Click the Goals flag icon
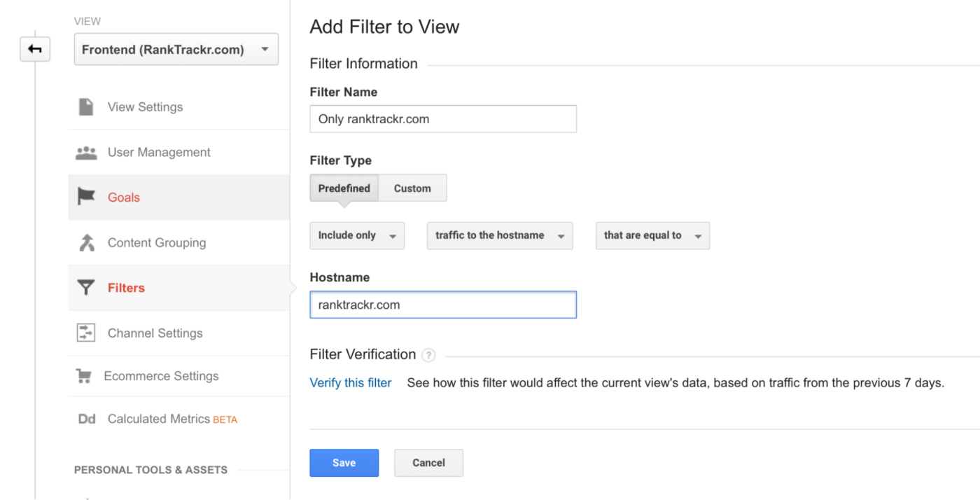This screenshot has width=980, height=500. [x=86, y=197]
